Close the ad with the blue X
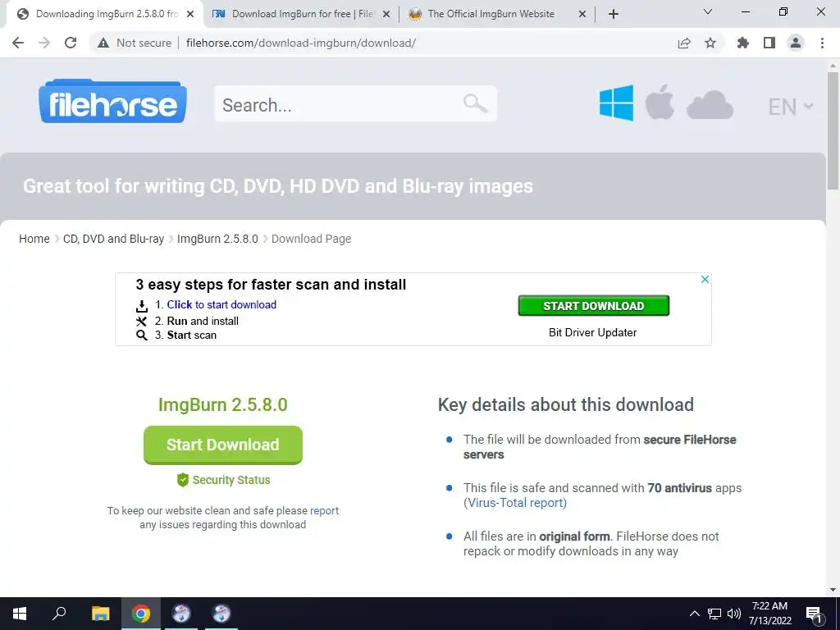840x630 pixels. tap(705, 279)
